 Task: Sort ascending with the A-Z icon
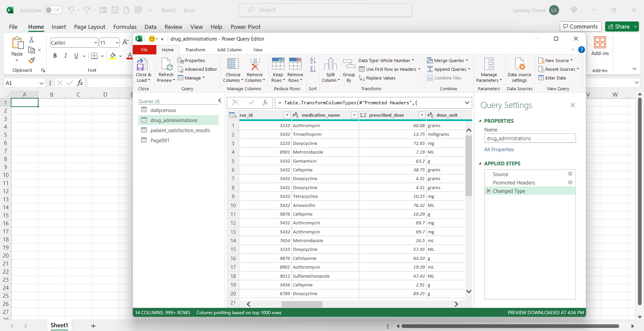click(x=313, y=60)
